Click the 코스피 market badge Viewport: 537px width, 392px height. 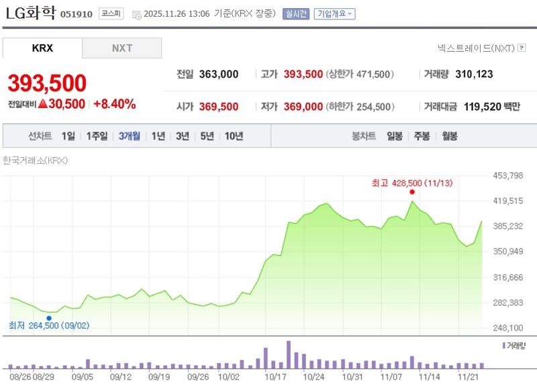[110, 13]
